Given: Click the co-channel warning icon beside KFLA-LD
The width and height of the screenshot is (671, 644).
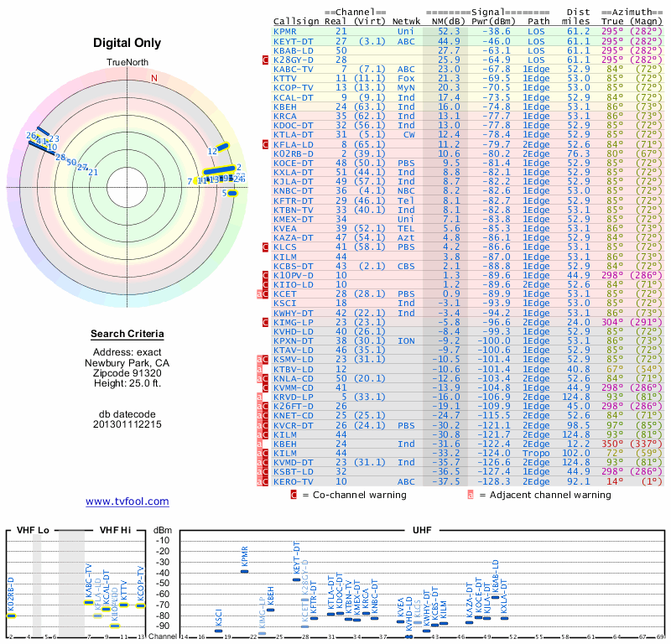Looking at the screenshot, I should click(266, 144).
